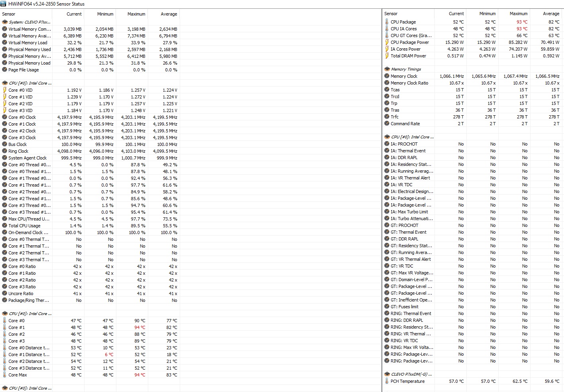564x392 pixels.
Task: Click the Sensor column header in right panel
Action: tap(391, 14)
